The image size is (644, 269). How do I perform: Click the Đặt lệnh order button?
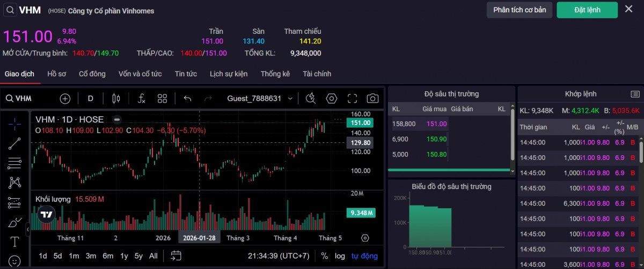pos(587,10)
